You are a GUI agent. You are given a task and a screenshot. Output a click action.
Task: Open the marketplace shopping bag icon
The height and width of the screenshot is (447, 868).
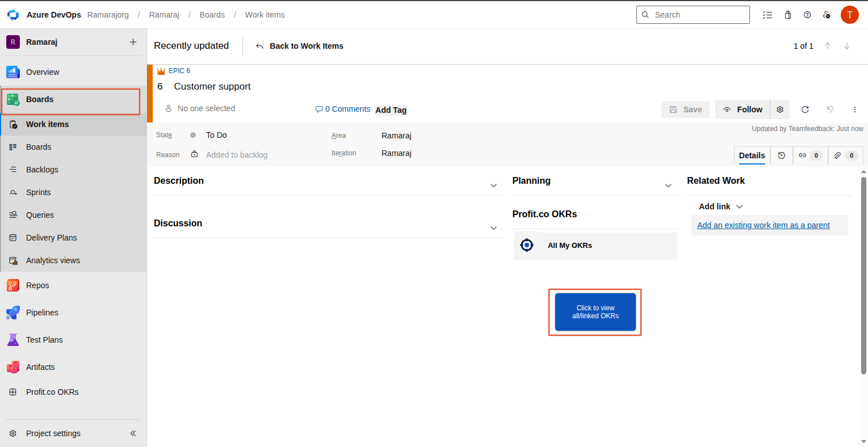click(x=788, y=15)
